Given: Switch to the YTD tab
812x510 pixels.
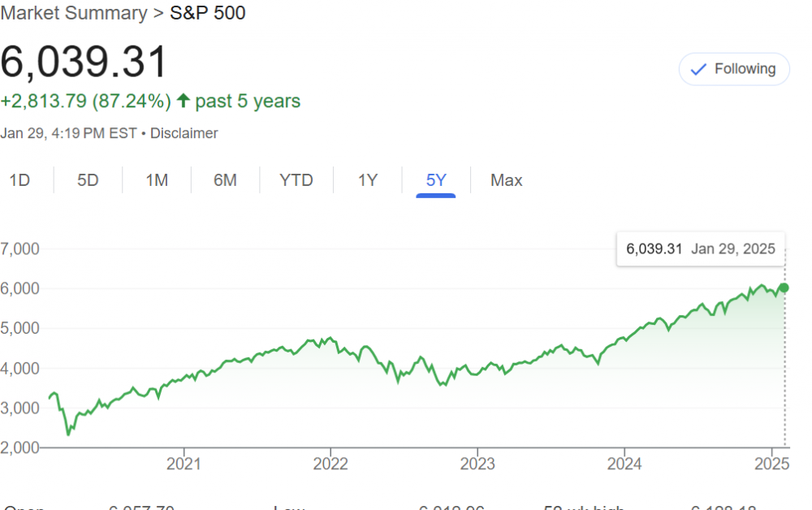Looking at the screenshot, I should 296,180.
